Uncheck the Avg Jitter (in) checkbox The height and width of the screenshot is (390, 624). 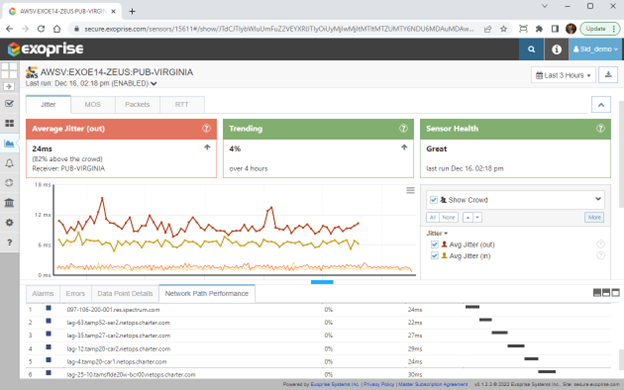(435, 255)
